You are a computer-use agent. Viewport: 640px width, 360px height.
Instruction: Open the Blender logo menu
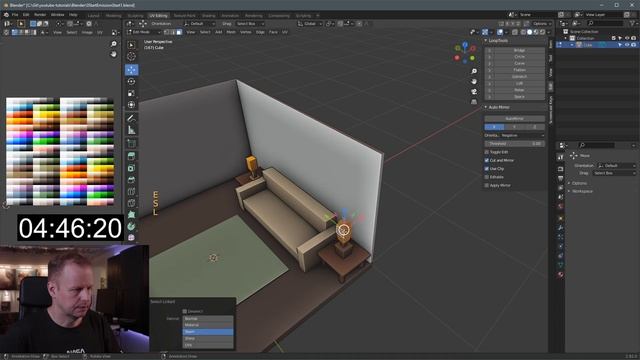(6, 15)
